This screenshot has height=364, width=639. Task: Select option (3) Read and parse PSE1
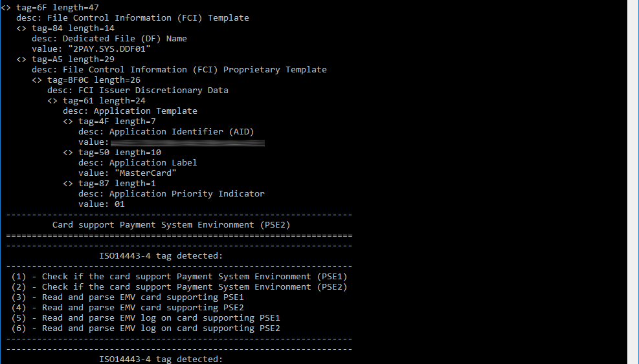128,297
